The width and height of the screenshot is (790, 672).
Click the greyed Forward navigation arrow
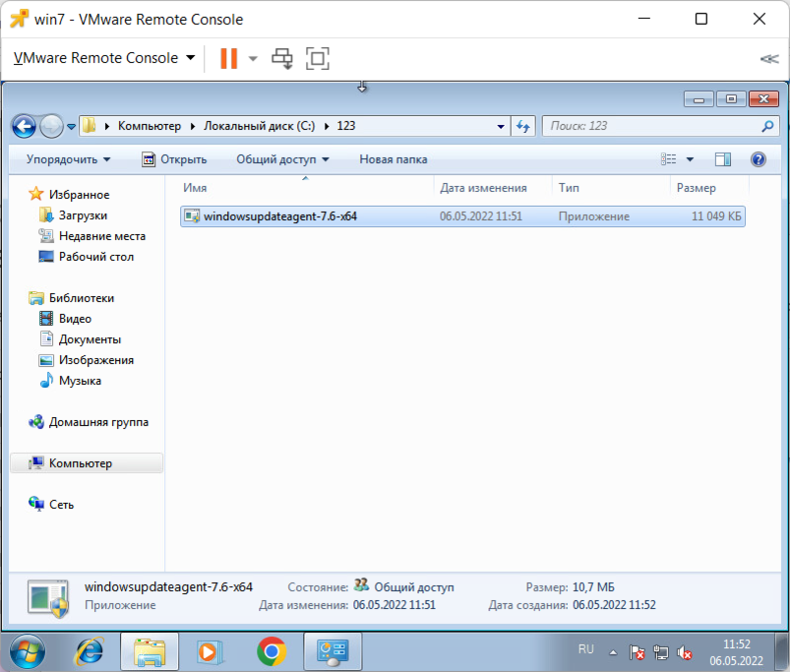coord(51,126)
